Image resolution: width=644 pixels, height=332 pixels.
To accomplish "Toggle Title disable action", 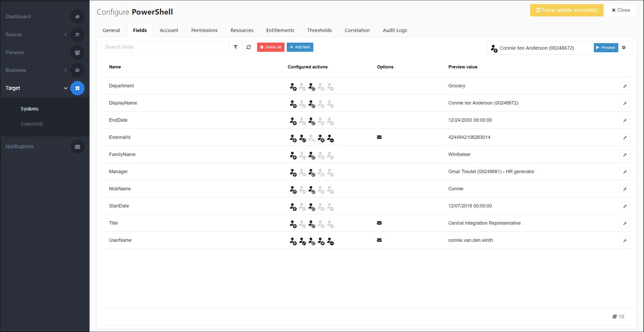I will pyautogui.click(x=321, y=224).
